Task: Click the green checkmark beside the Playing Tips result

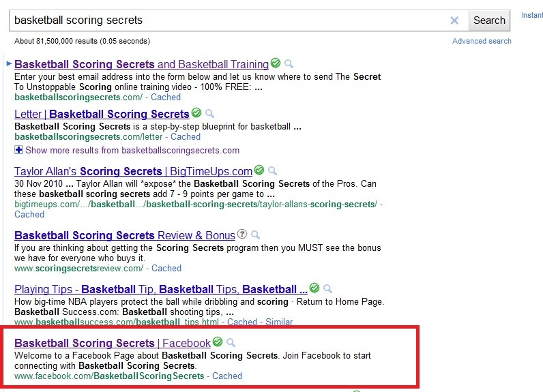Action: (x=314, y=288)
